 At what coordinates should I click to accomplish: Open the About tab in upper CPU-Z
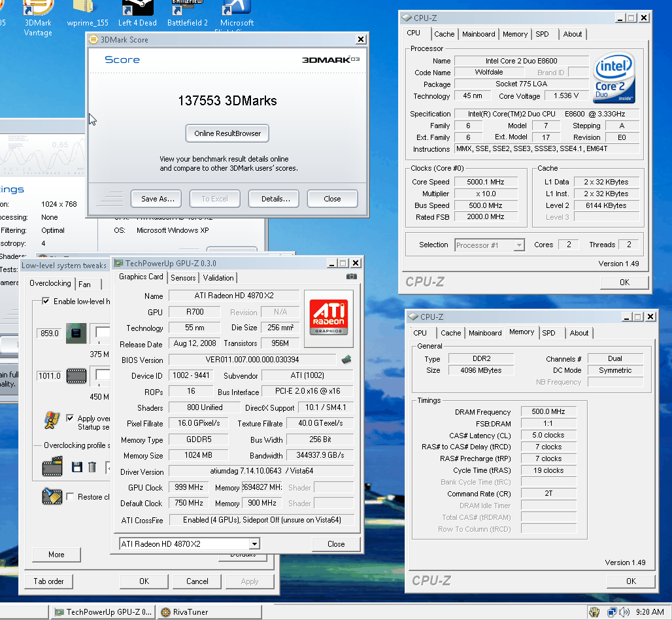(x=573, y=34)
